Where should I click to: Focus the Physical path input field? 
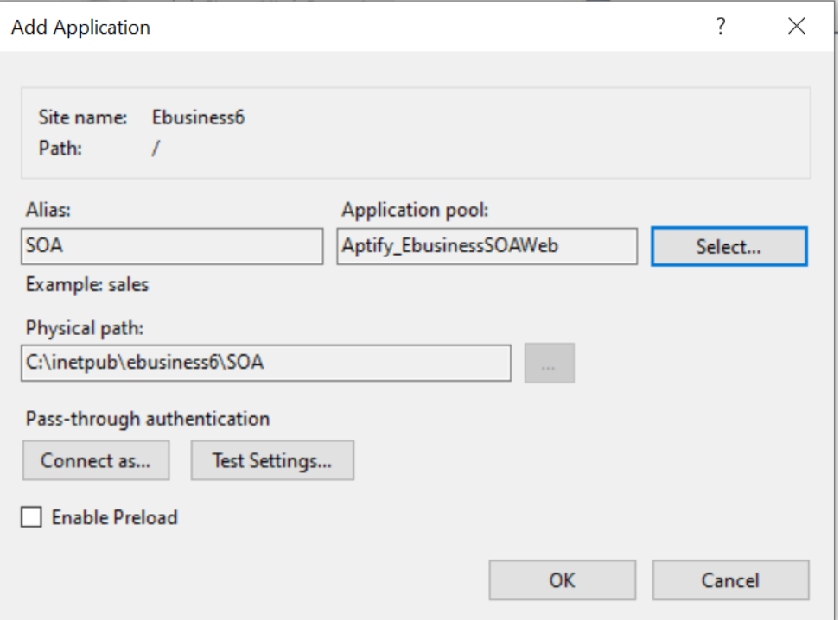(265, 363)
